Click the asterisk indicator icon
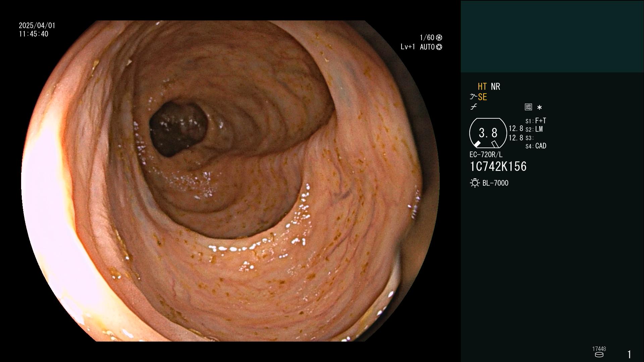 tap(539, 108)
